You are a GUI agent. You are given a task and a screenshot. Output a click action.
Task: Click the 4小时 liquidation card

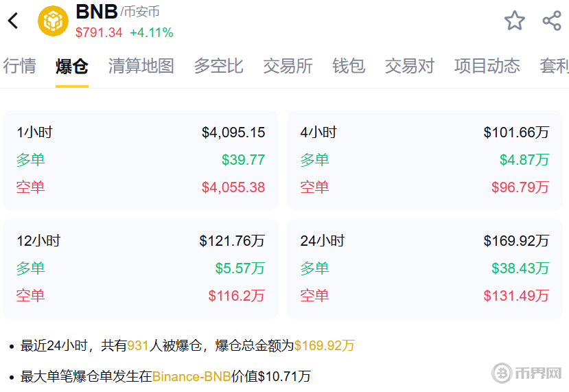[424, 160]
